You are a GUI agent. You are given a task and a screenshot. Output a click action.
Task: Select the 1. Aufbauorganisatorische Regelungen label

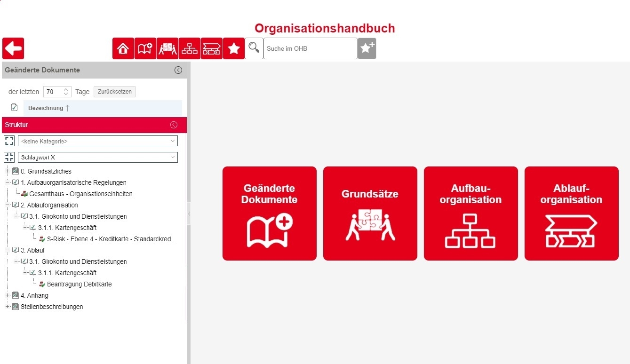tap(73, 182)
